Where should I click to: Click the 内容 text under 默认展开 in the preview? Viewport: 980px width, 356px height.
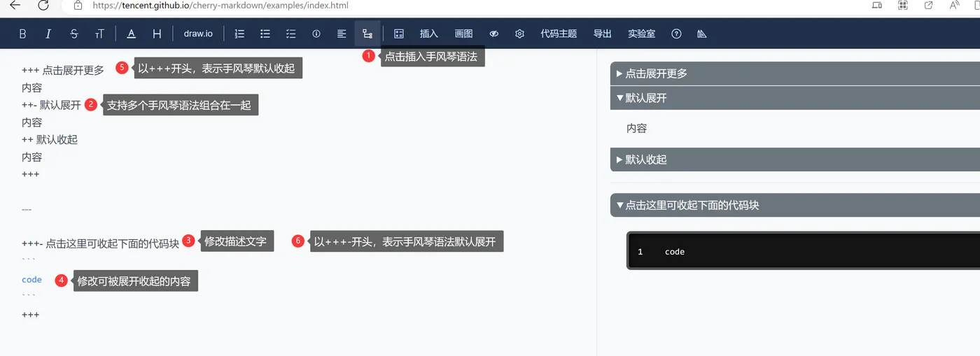[637, 129]
